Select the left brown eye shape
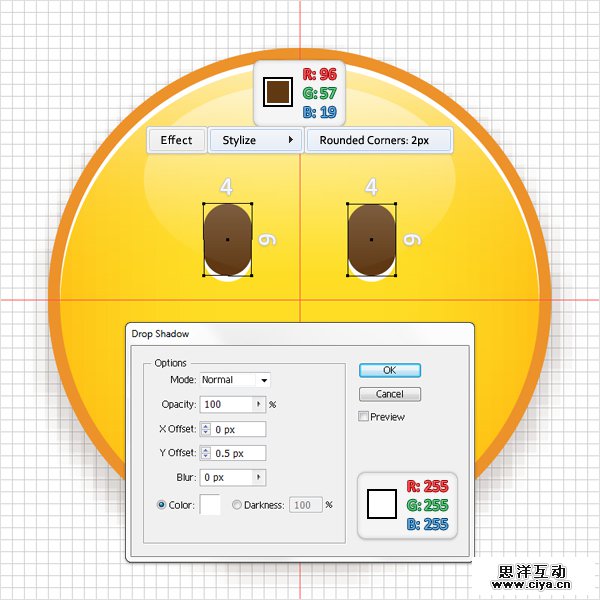Image resolution: width=600 pixels, height=600 pixels. [228, 240]
